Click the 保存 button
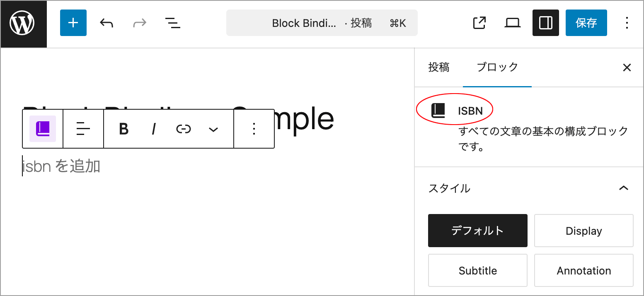The width and height of the screenshot is (644, 296). point(586,23)
